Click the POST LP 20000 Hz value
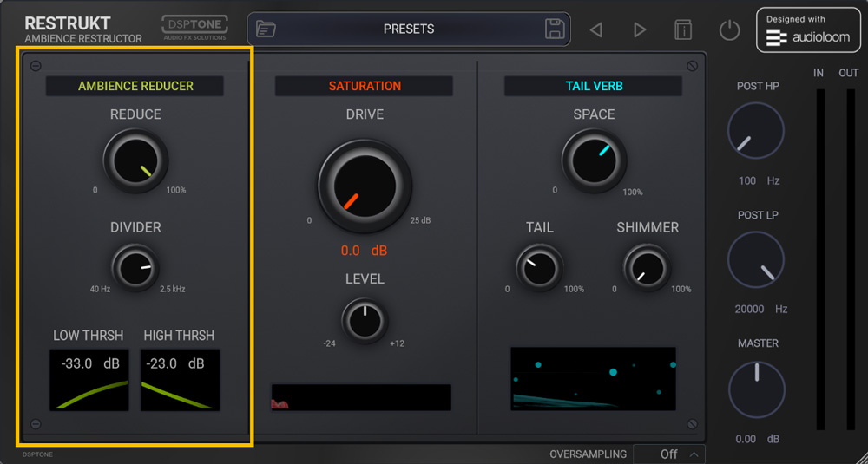The width and height of the screenshot is (868, 464). 760,309
